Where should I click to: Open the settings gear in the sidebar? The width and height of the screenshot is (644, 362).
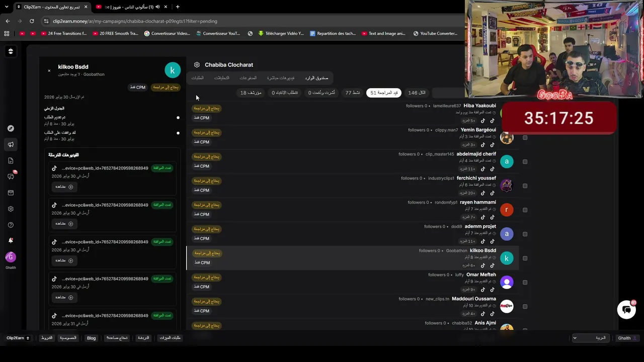[11, 209]
